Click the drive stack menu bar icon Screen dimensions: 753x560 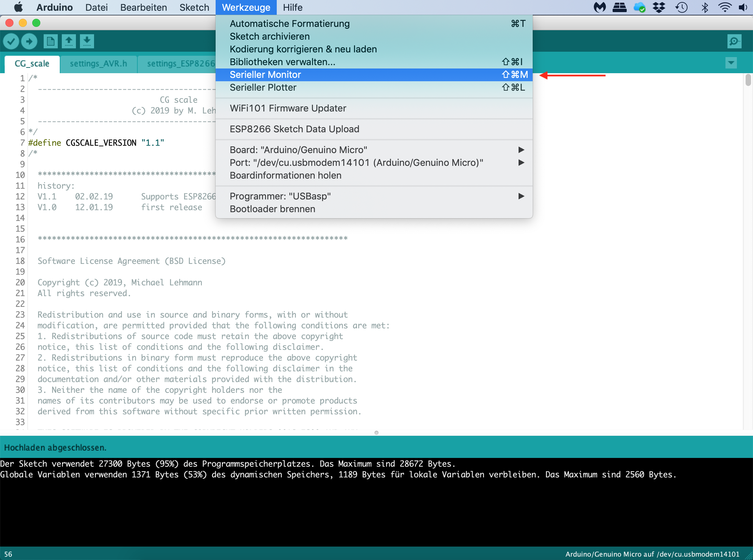[620, 7]
